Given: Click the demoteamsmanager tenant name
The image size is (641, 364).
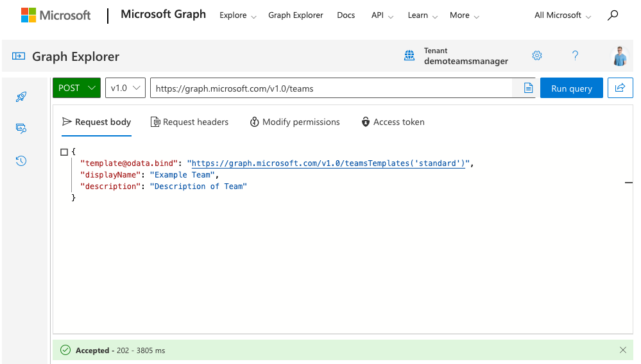Looking at the screenshot, I should coord(466,62).
